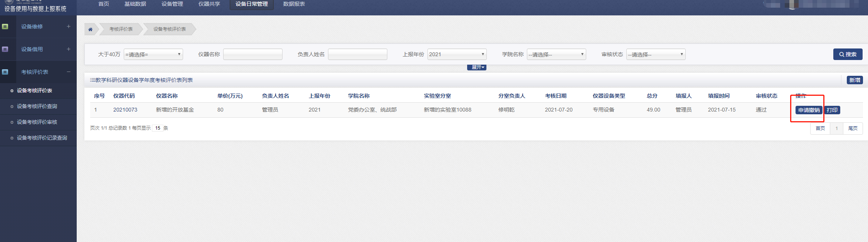Toggle the 展开 filter expander
This screenshot has width=868, height=242.
click(x=477, y=67)
